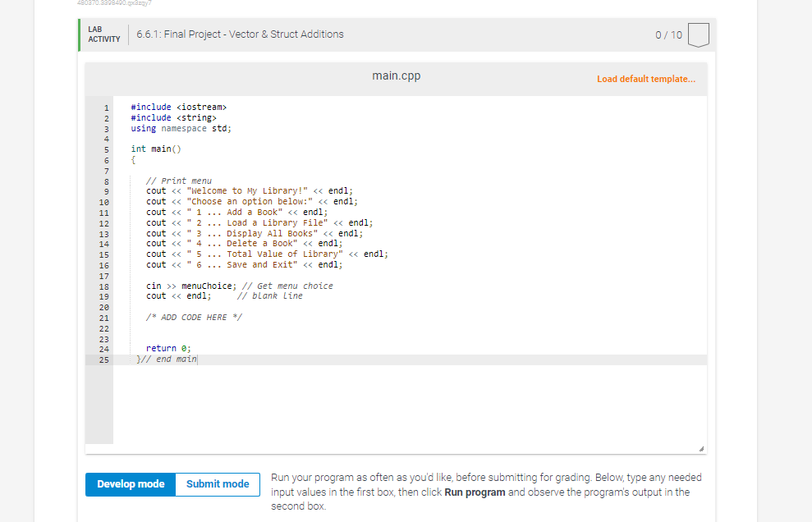
Task: Switch to Develop mode
Action: pyautogui.click(x=131, y=484)
